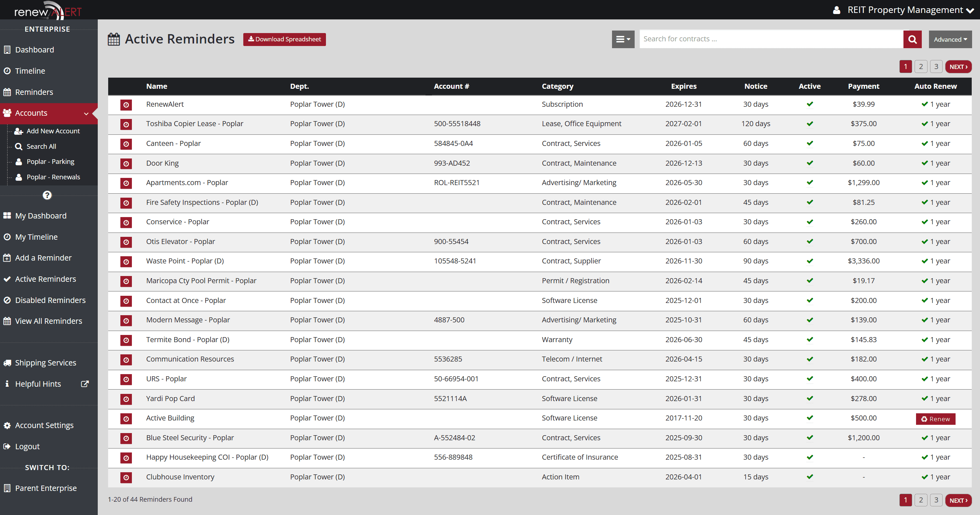Click the clock icon beside Clubhouse Inventory
This screenshot has height=515, width=980.
click(126, 477)
